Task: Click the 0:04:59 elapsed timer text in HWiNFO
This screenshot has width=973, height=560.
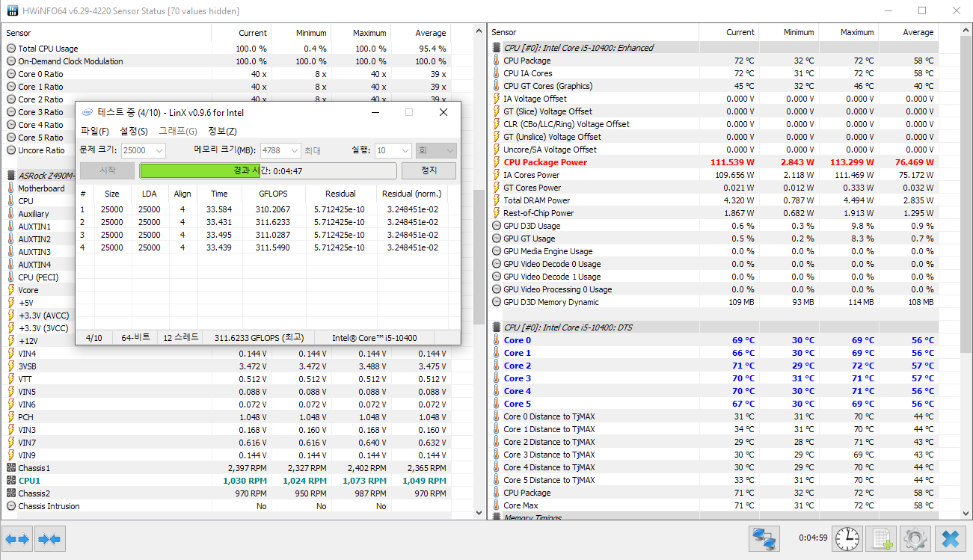Action: [812, 538]
